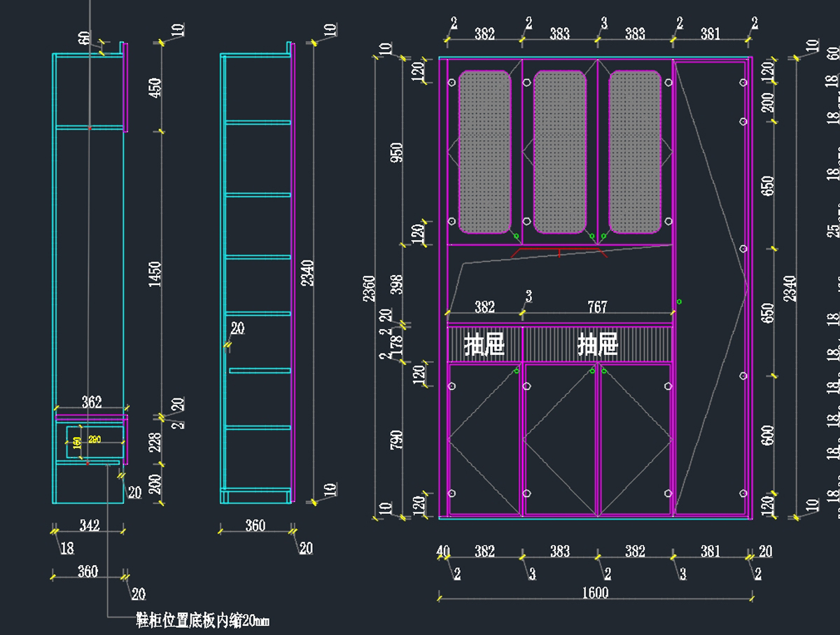
Task: Select the 2360 total height dimension text
Action: [370, 288]
